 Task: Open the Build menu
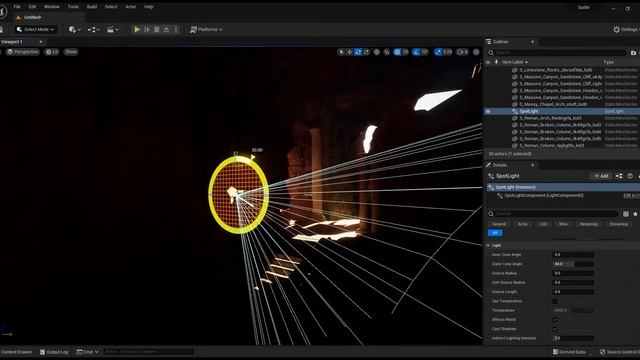(x=92, y=7)
